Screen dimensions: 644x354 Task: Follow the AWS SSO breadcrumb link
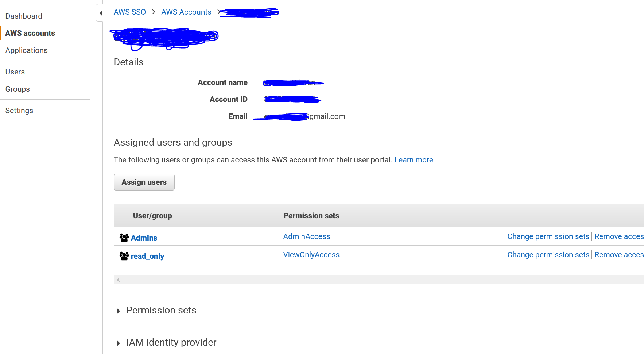point(129,12)
